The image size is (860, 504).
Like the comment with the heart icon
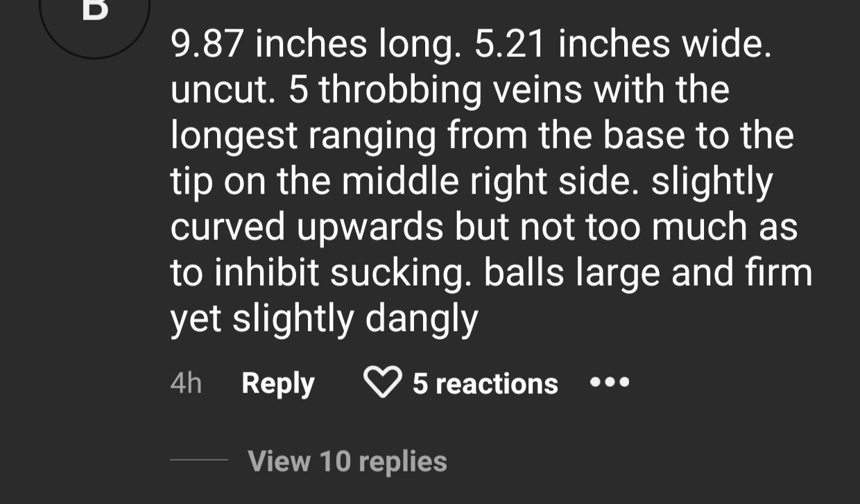point(383,383)
